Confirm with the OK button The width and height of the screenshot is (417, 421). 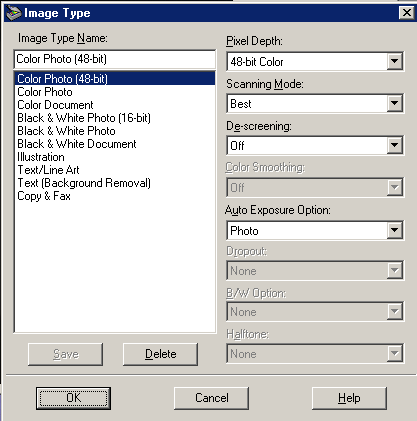coord(73,398)
